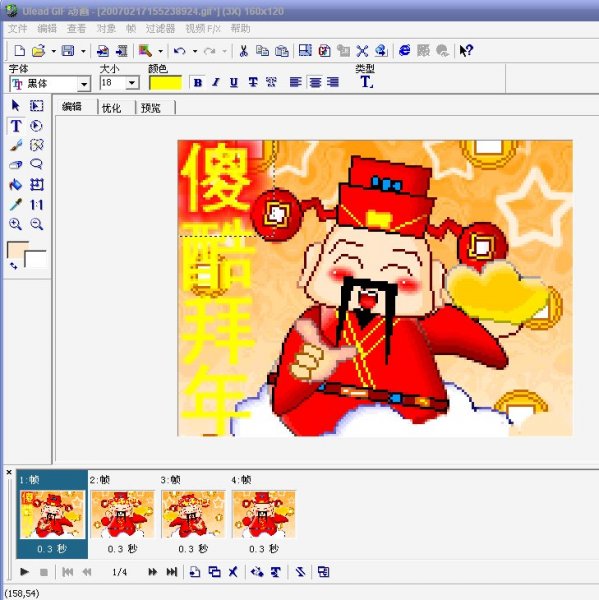The image size is (599, 600).
Task: Select frame 4 thumbnail
Action: click(x=264, y=514)
